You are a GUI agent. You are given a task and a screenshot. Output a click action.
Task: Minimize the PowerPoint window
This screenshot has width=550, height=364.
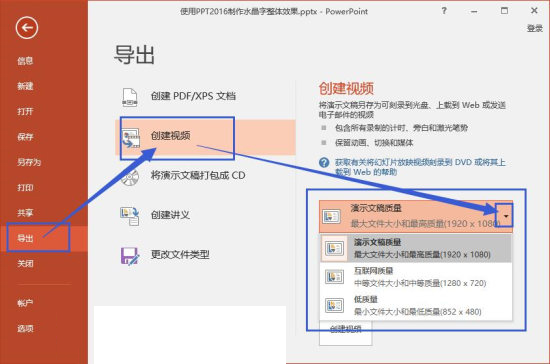pyautogui.click(x=474, y=11)
